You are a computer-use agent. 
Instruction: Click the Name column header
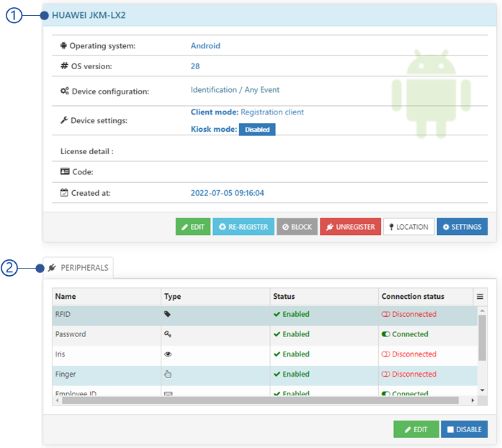pos(107,297)
